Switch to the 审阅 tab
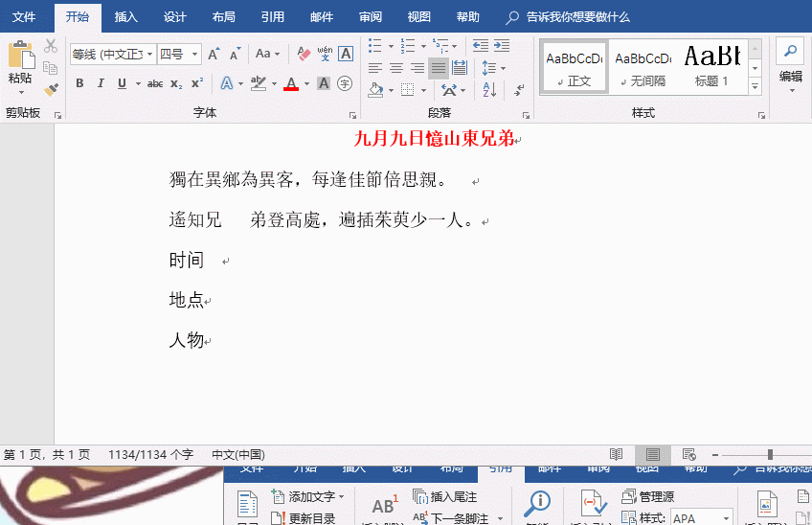Viewport: 812px width, 525px height. pos(371,17)
